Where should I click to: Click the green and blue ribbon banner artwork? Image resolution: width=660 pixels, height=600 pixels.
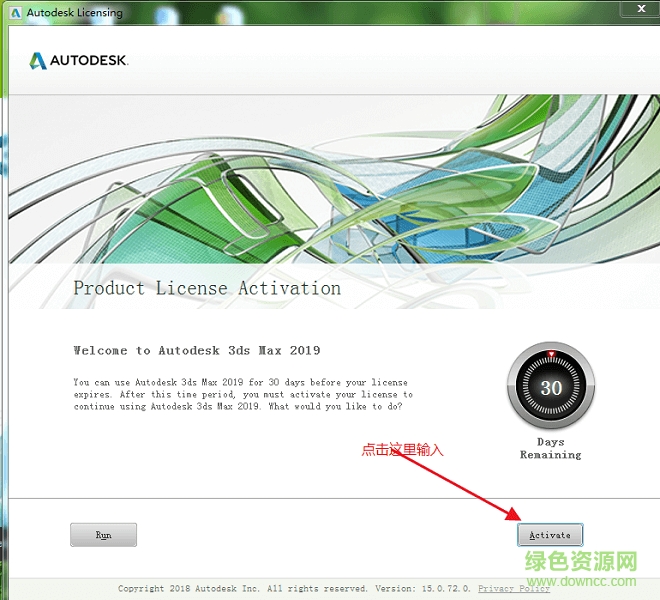coord(334,179)
